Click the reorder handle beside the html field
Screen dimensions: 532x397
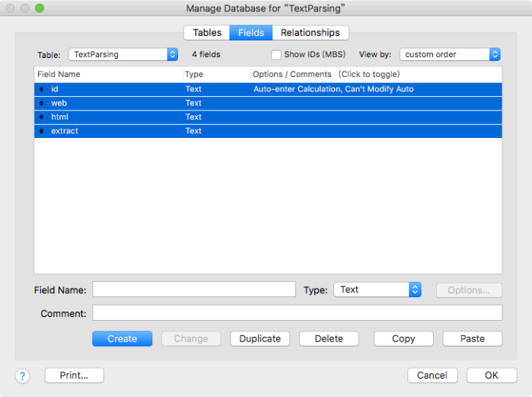pos(42,117)
